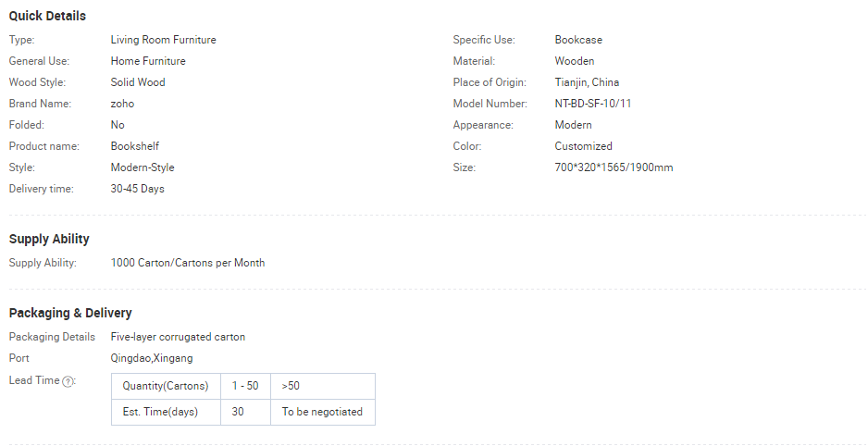Viewport: 868px width, 446px height.
Task: Click the Supply Ability section heading
Action: coord(49,239)
